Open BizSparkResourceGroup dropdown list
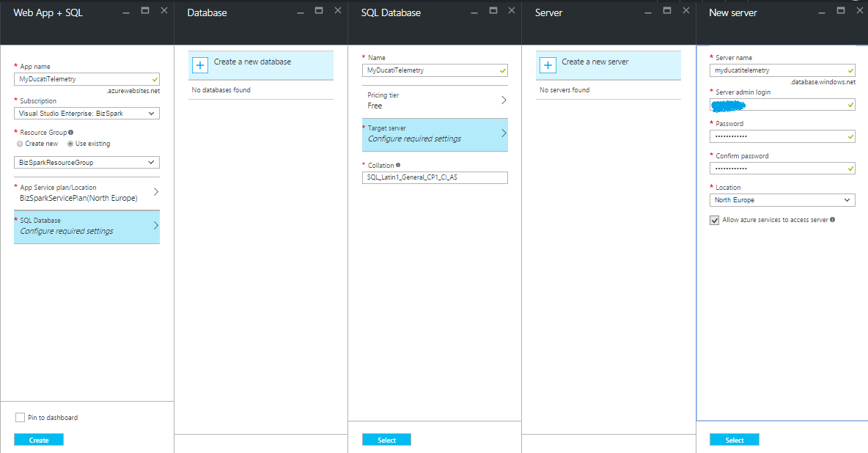This screenshot has width=868, height=453. 87,163
